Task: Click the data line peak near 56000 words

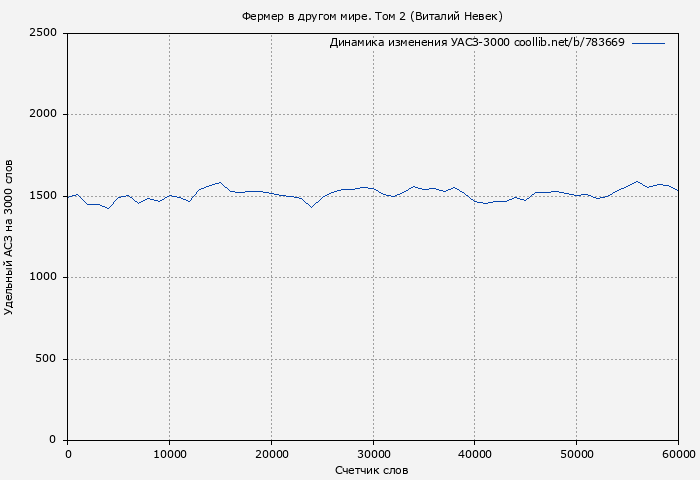Action: 637,181
